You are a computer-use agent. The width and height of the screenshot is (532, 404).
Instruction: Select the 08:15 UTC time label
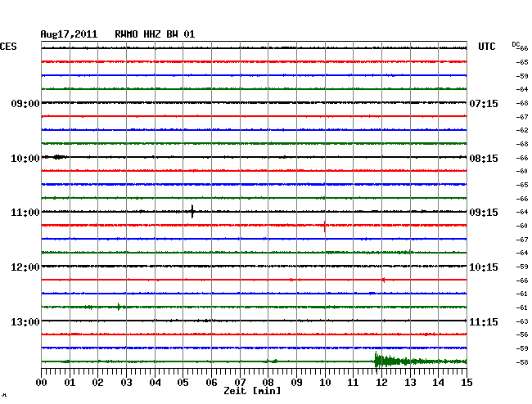[484, 159]
